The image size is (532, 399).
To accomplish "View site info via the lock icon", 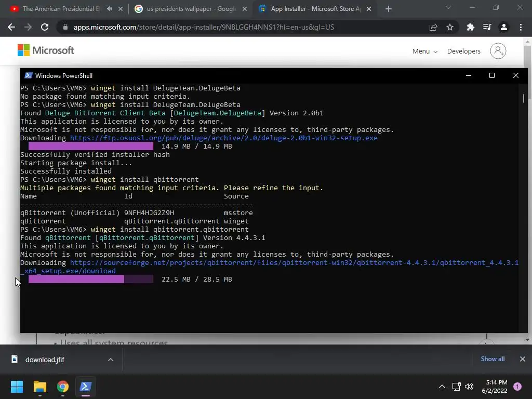I will coord(65,27).
